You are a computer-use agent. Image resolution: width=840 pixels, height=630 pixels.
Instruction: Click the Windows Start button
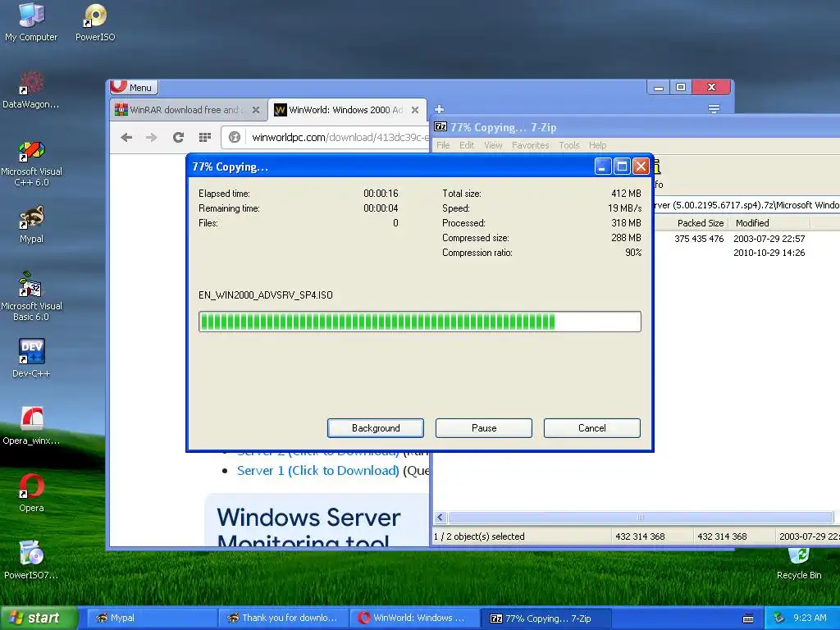point(38,618)
